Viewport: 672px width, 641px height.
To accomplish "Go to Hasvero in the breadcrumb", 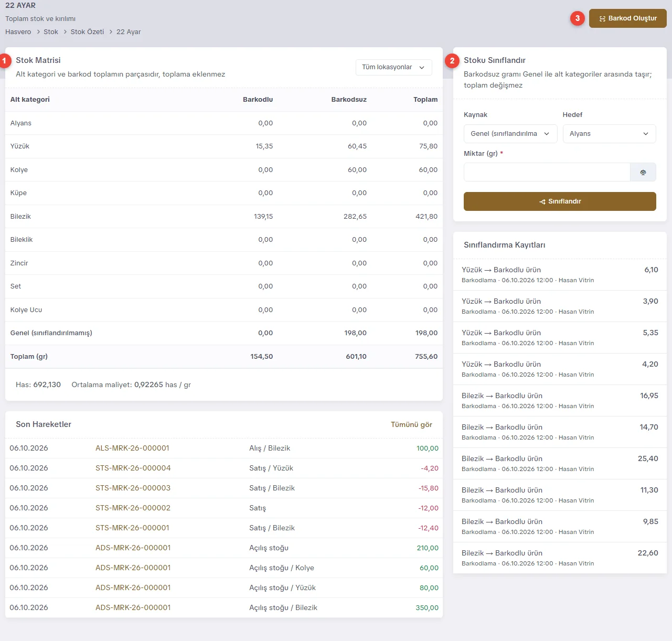I will [18, 32].
